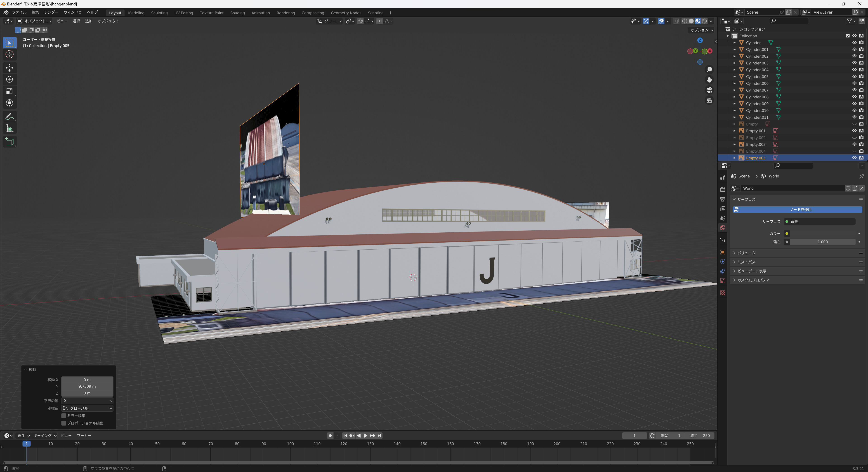Screen dimensions: 868x472
Task: Uncheck the Collection exclude checkbox
Action: [848, 36]
